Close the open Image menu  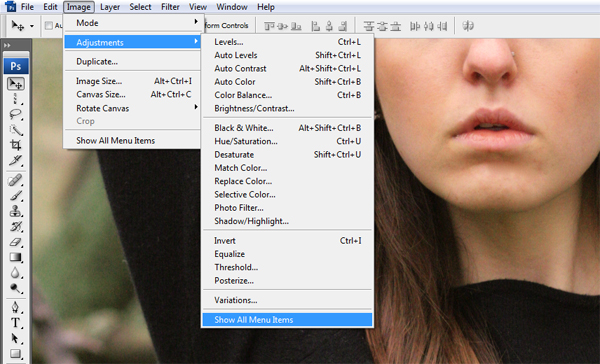point(78,7)
